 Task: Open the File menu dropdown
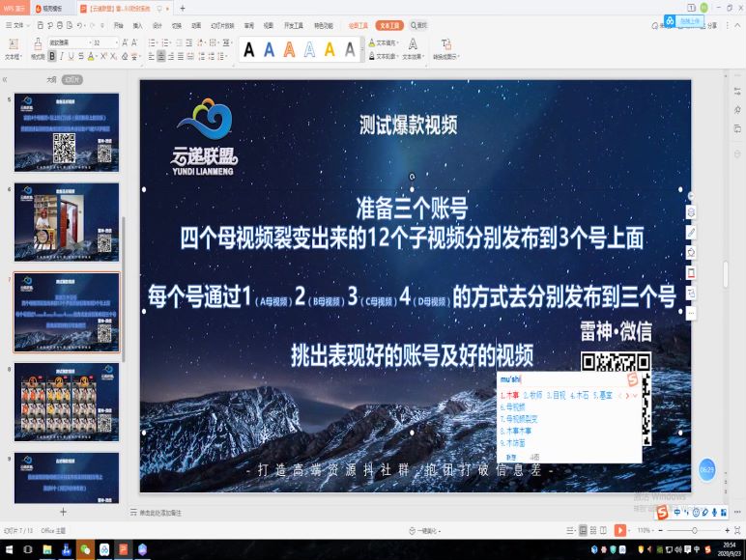(18, 25)
